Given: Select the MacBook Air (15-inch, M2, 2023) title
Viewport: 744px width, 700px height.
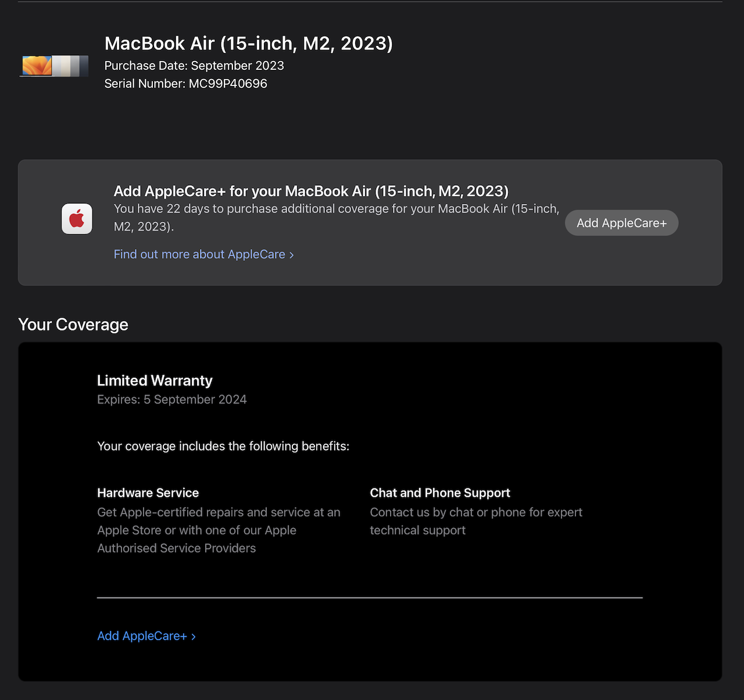Looking at the screenshot, I should click(248, 44).
